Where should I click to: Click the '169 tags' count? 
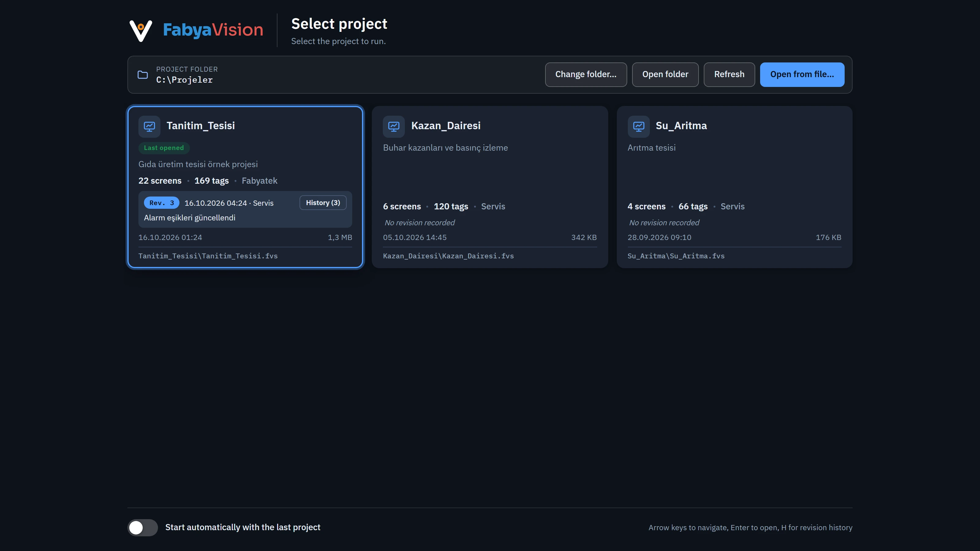[x=212, y=181]
